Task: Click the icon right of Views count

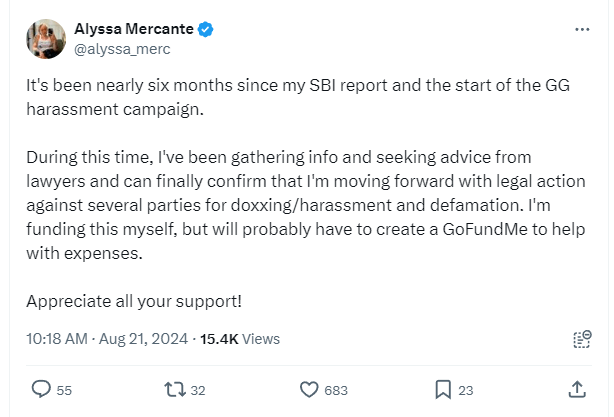Action: [580, 339]
